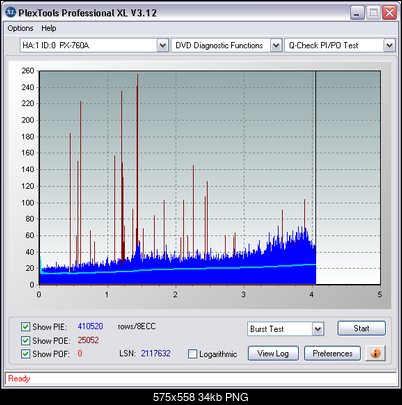402x405 pixels.
Task: Click the PIE value 410520
Action: click(x=90, y=326)
